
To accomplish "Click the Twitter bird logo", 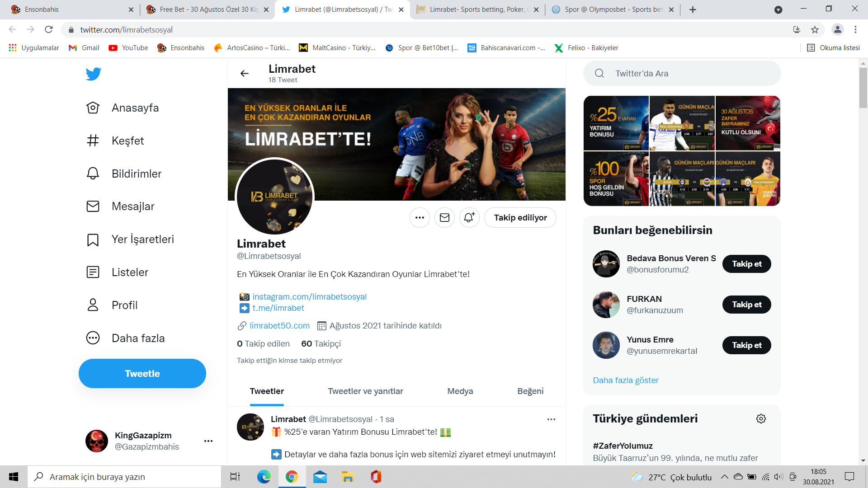I will pos(93,74).
